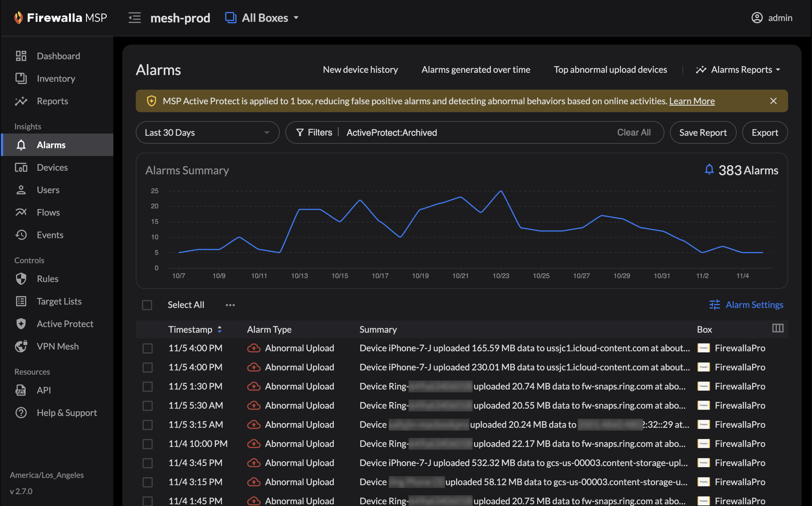
Task: Collapse the sidebar with the menu icon
Action: tap(134, 17)
